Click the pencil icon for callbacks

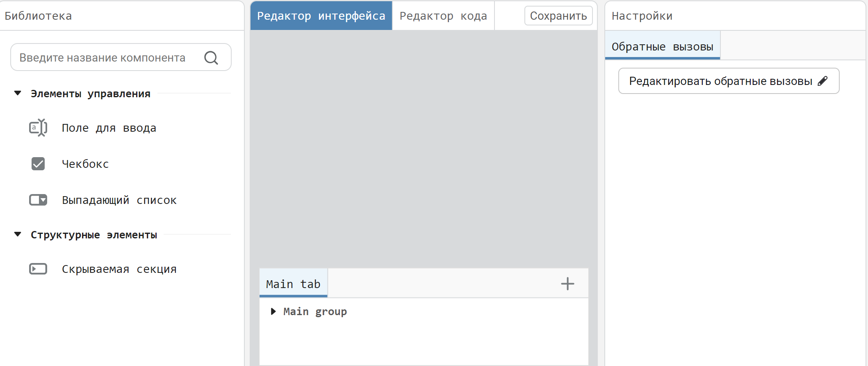(x=822, y=81)
